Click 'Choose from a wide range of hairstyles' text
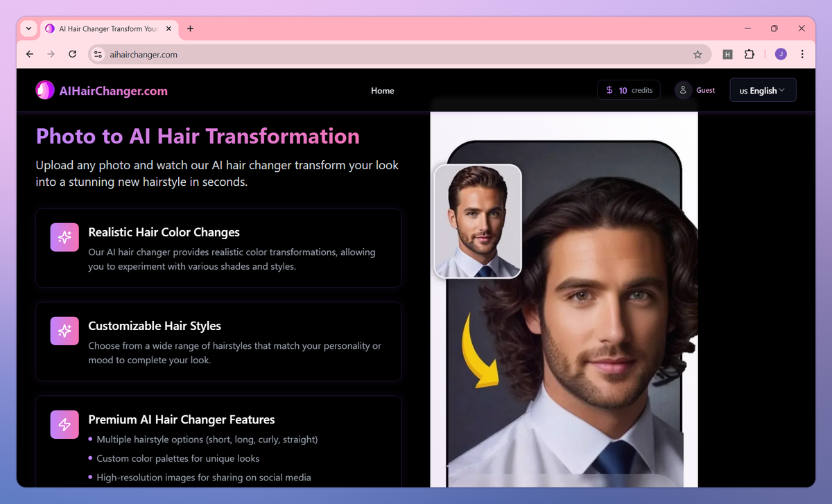The width and height of the screenshot is (832, 504). [234, 353]
